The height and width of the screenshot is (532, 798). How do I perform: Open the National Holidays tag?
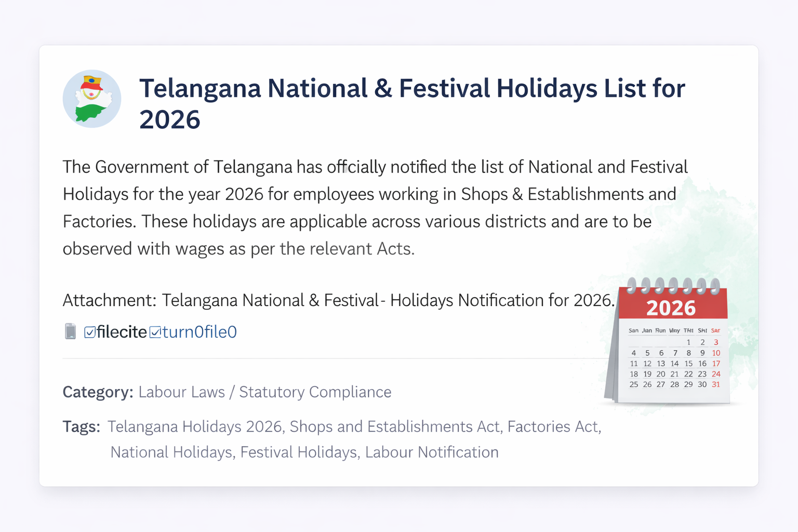(171, 452)
